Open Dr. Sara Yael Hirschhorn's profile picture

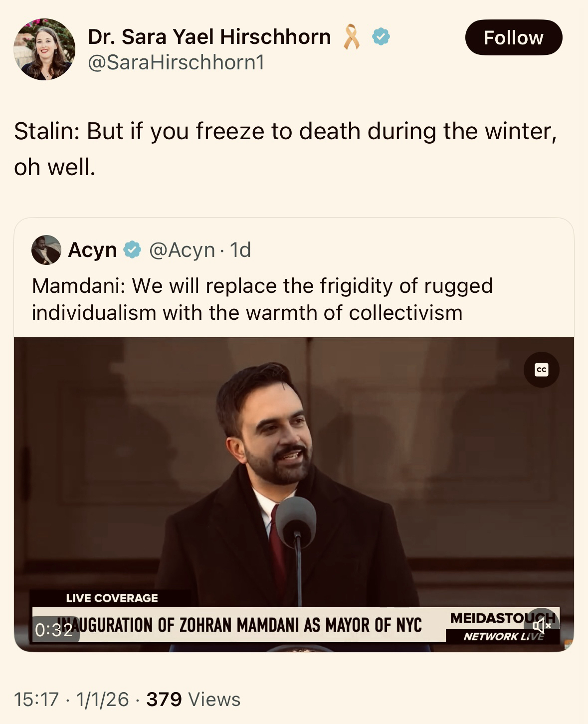[x=44, y=49]
